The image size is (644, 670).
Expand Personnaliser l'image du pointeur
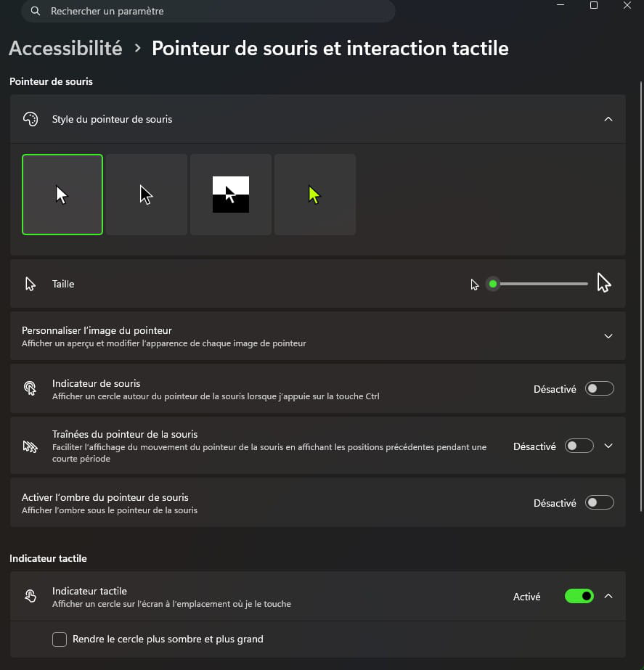click(x=608, y=336)
